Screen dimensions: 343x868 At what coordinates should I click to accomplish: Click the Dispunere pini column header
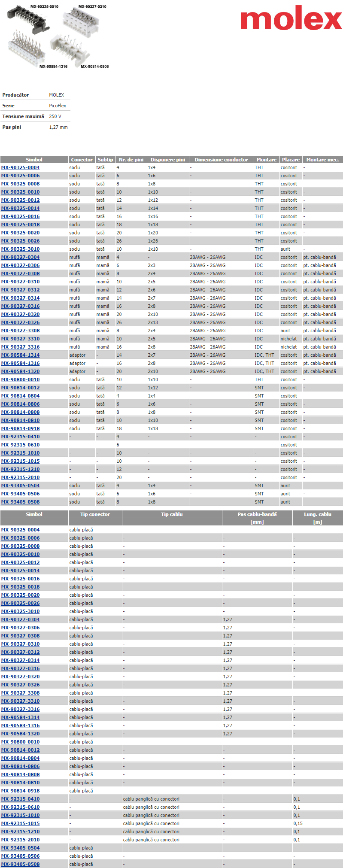pyautogui.click(x=168, y=160)
